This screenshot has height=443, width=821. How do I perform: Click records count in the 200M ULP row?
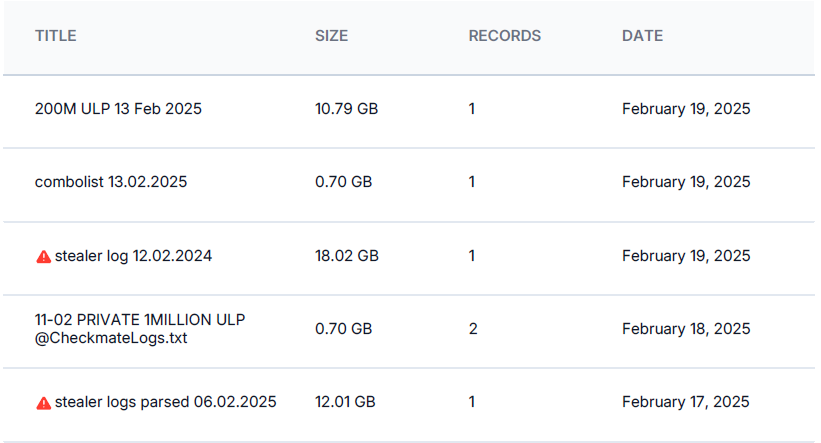[x=472, y=109]
